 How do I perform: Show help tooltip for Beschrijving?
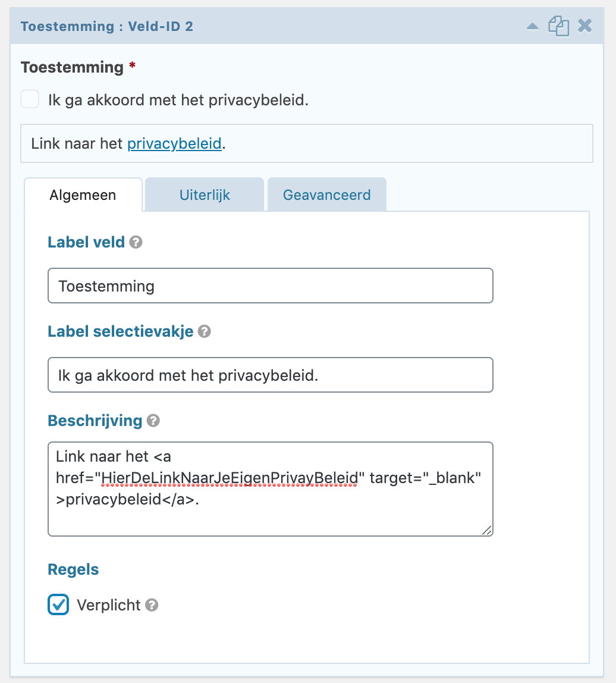(153, 421)
